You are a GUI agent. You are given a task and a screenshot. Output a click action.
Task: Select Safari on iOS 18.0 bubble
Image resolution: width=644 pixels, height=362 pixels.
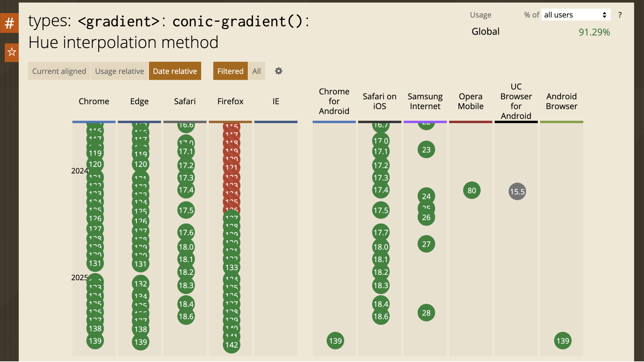point(381,247)
